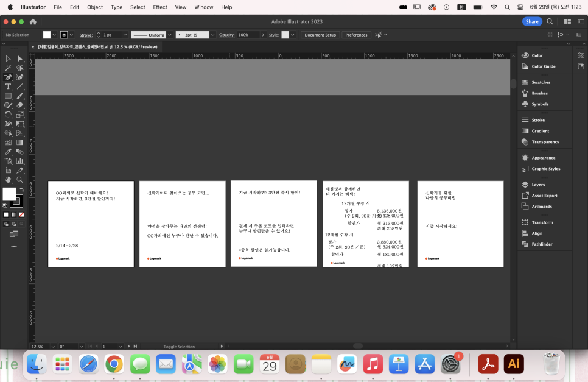Swap fill and stroke colors
Screen dimensions: 588x382
pos(21,190)
